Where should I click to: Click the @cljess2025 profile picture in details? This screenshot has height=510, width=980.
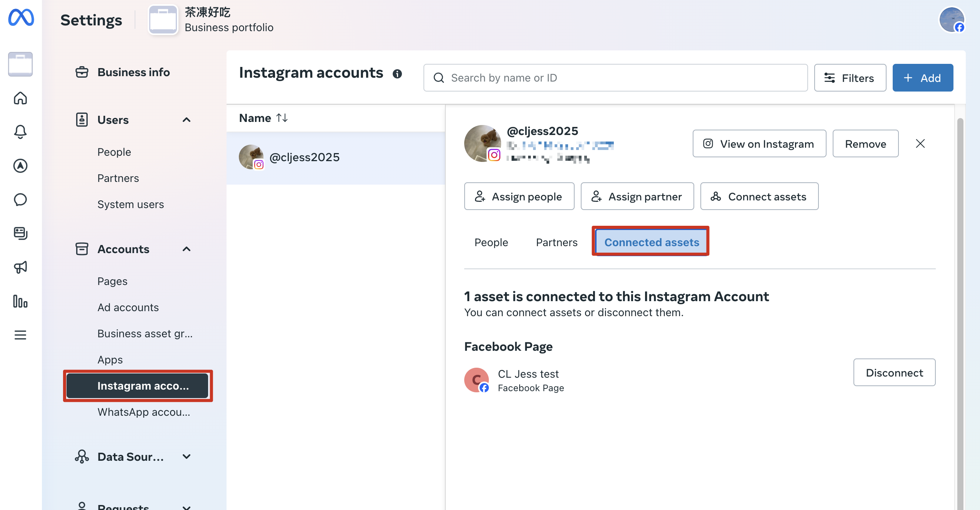[483, 143]
